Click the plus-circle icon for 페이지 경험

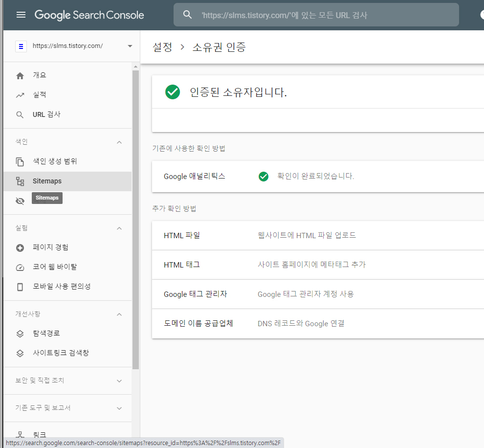20,248
